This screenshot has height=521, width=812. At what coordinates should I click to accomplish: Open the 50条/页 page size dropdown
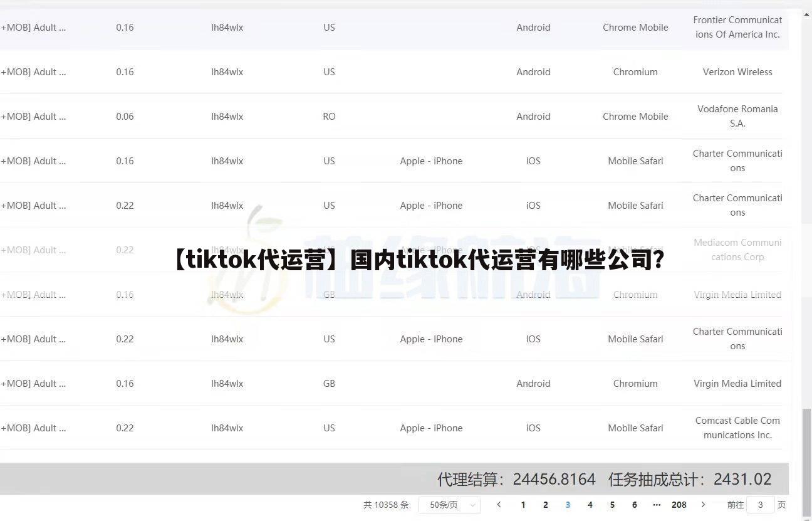(449, 505)
